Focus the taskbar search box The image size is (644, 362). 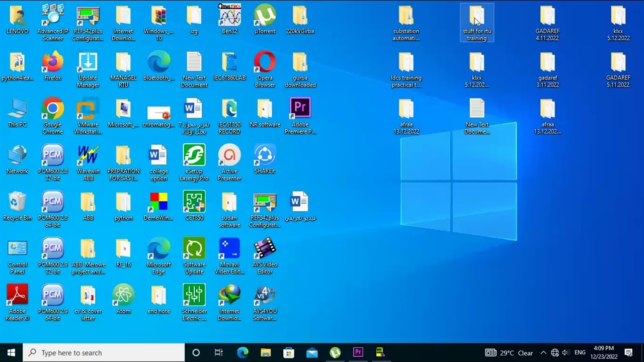tap(104, 352)
